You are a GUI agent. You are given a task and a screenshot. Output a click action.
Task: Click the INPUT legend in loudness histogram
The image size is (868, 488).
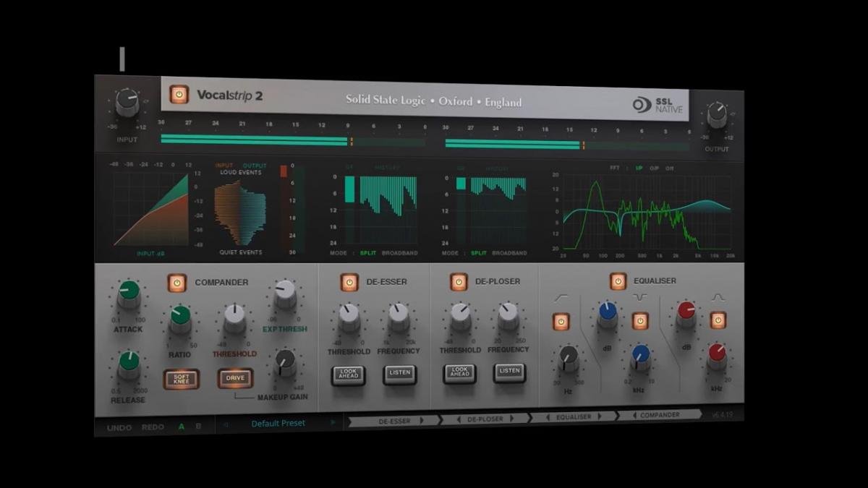pyautogui.click(x=224, y=166)
